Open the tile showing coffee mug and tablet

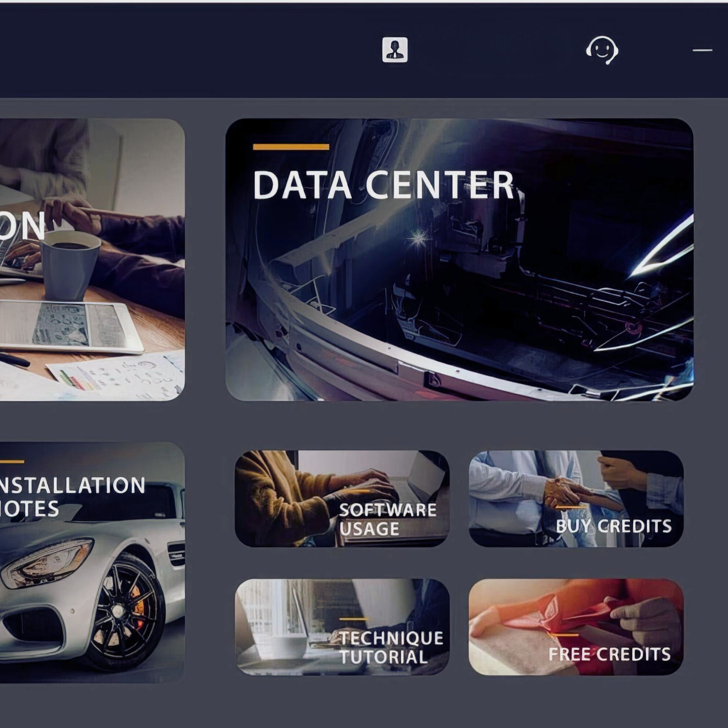click(x=92, y=260)
